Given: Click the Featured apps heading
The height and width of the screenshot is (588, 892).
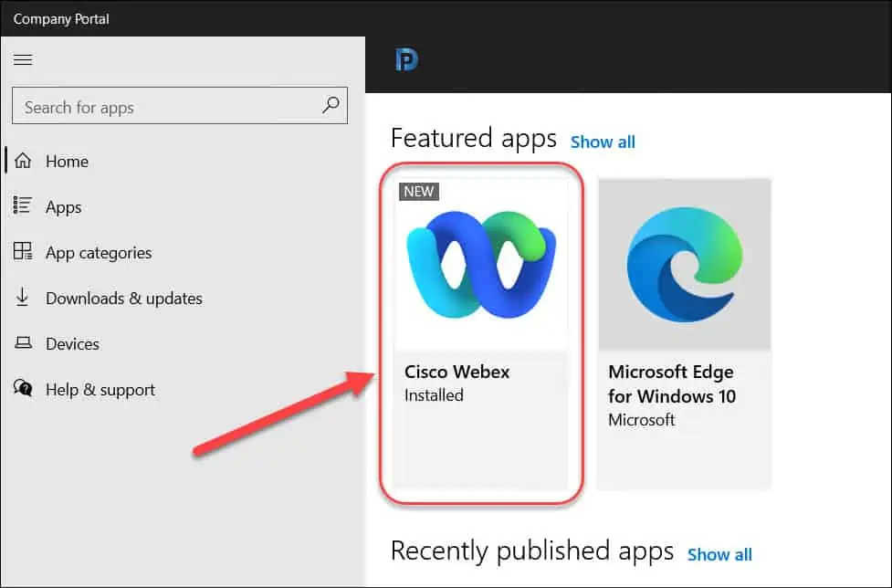Looking at the screenshot, I should 473,139.
